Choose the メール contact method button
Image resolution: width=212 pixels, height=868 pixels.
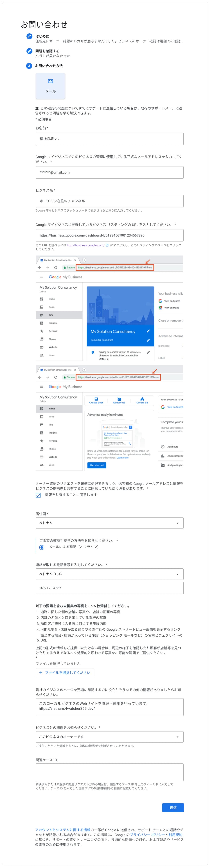pyautogui.click(x=50, y=86)
